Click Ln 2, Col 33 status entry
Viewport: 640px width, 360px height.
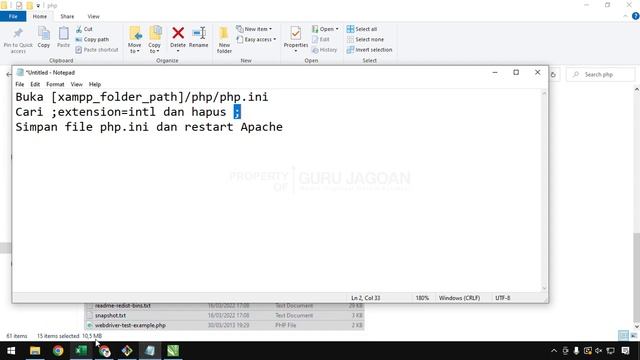(365, 298)
